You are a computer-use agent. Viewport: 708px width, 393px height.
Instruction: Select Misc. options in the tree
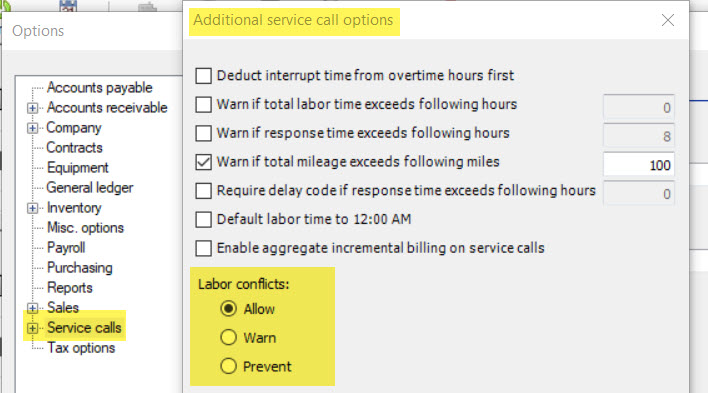(x=85, y=228)
